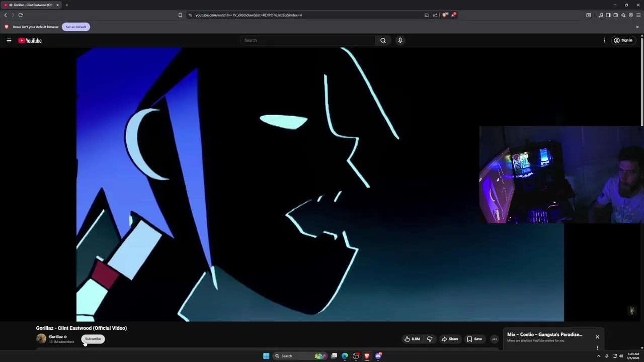Image resolution: width=644 pixels, height=362 pixels.
Task: Open the Brave Playlist music note icon
Action: point(601,15)
